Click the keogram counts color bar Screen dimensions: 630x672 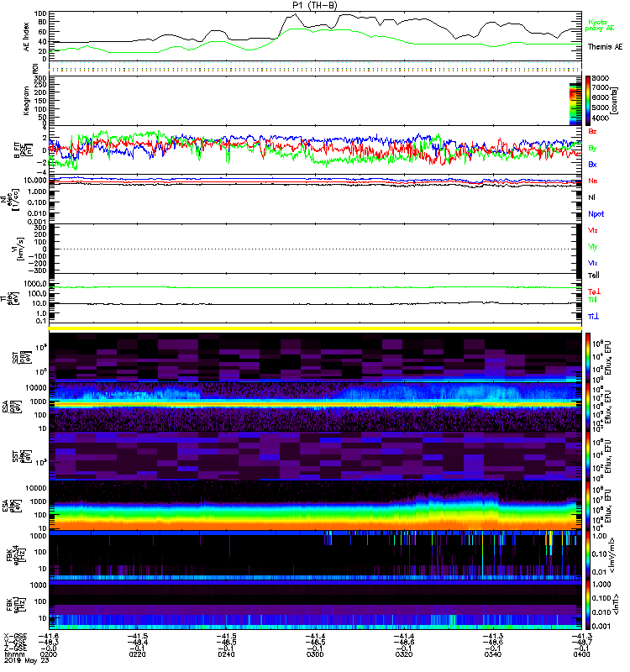(588, 101)
